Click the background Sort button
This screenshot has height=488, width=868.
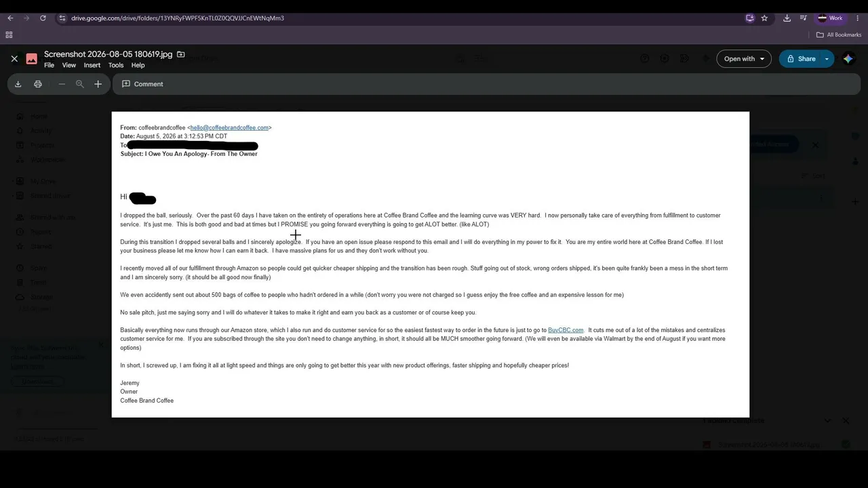coord(814,176)
